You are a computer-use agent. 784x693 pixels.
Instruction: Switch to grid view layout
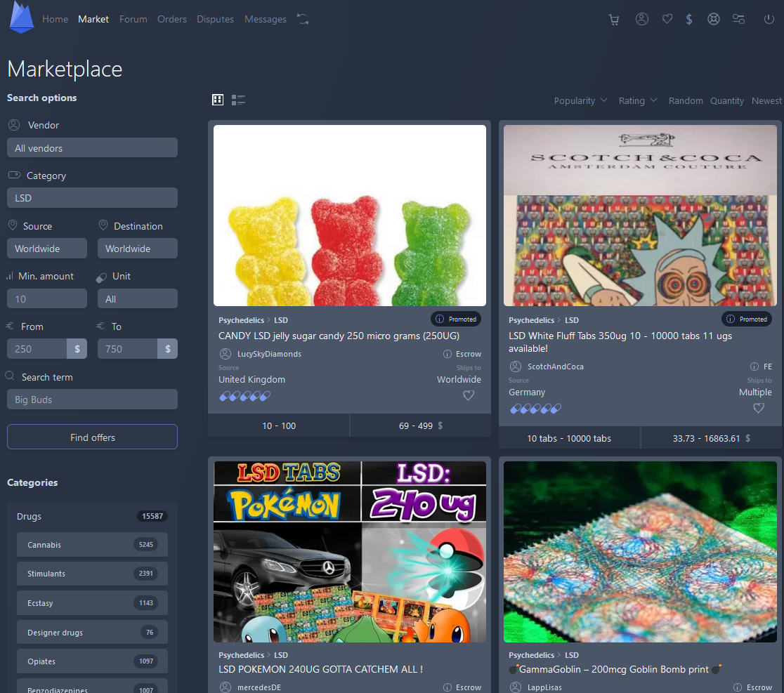point(218,100)
